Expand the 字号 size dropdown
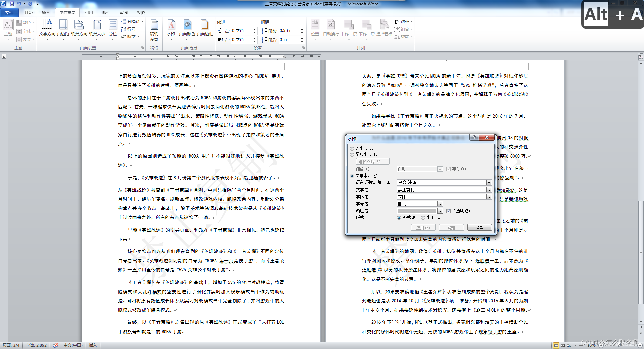Image resolution: width=644 pixels, height=349 pixels. 440,204
